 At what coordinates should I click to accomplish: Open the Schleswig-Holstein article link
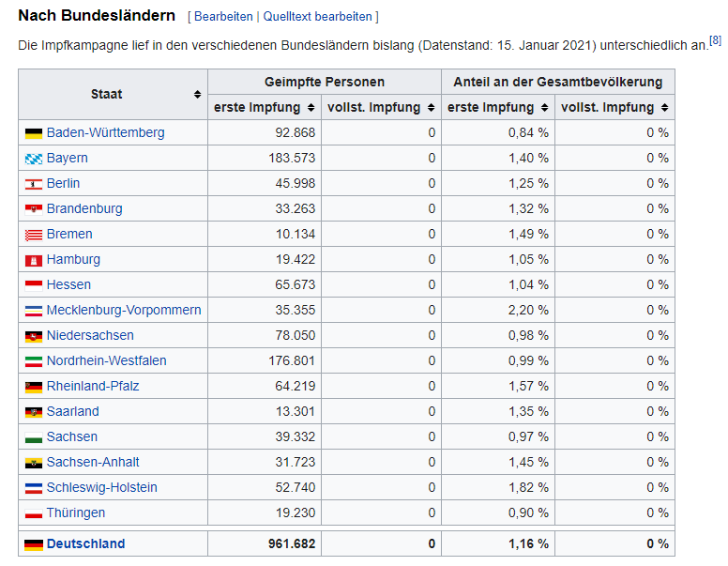[x=101, y=488]
